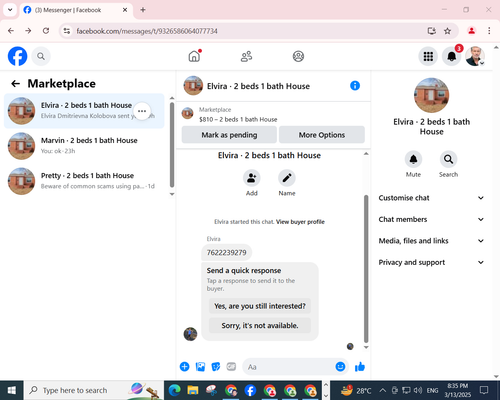Click the chat message scrollbar
The width and height of the screenshot is (500, 400).
coord(366,269)
